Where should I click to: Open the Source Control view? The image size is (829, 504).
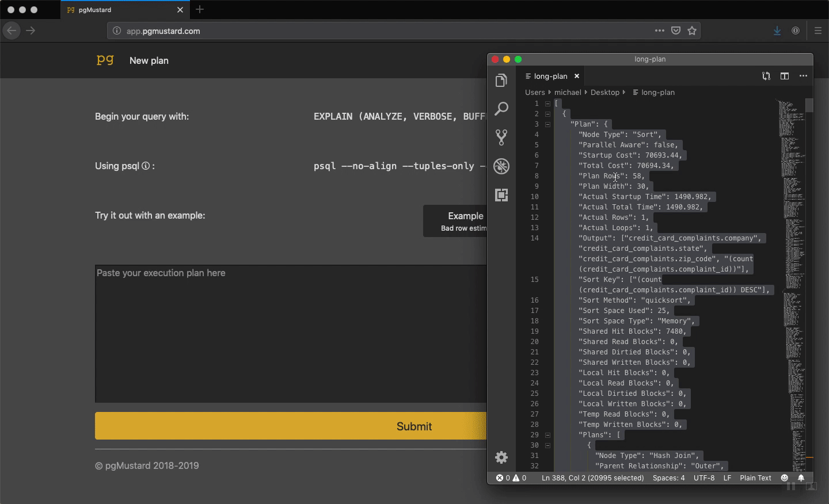(x=501, y=137)
